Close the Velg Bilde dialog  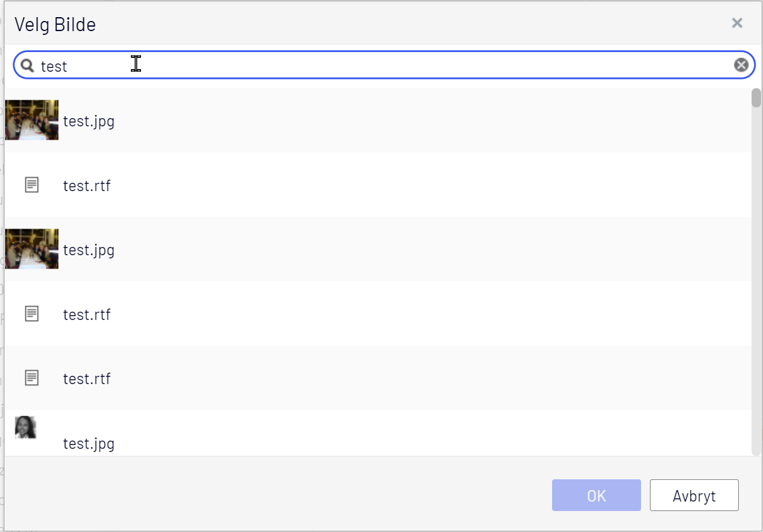737,23
